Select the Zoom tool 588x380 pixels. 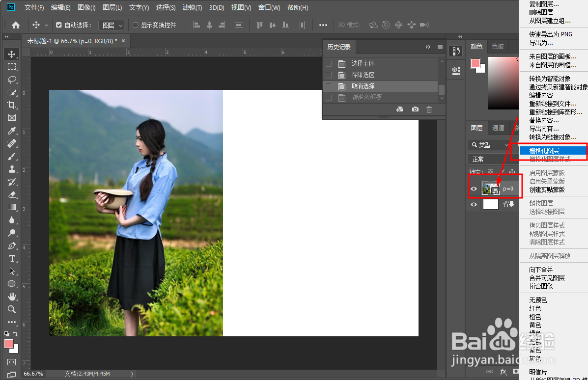click(x=11, y=309)
